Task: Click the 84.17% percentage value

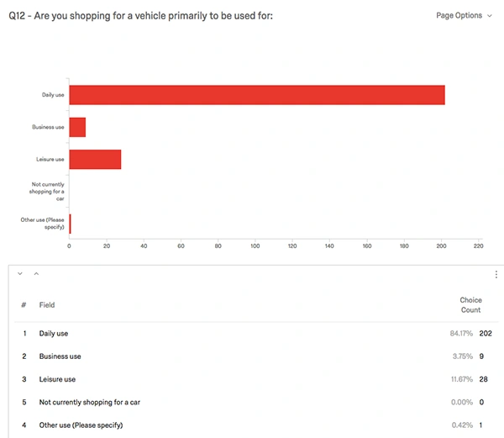Action: (462, 334)
